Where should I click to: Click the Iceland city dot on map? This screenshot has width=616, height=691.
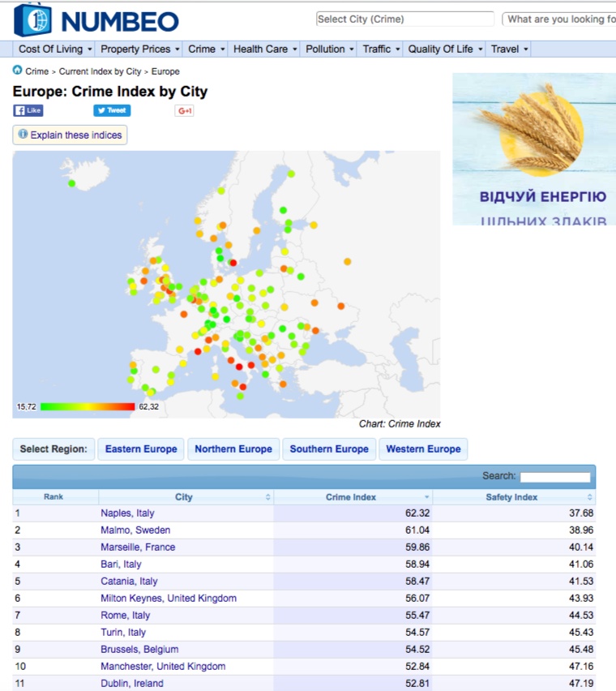tap(72, 183)
